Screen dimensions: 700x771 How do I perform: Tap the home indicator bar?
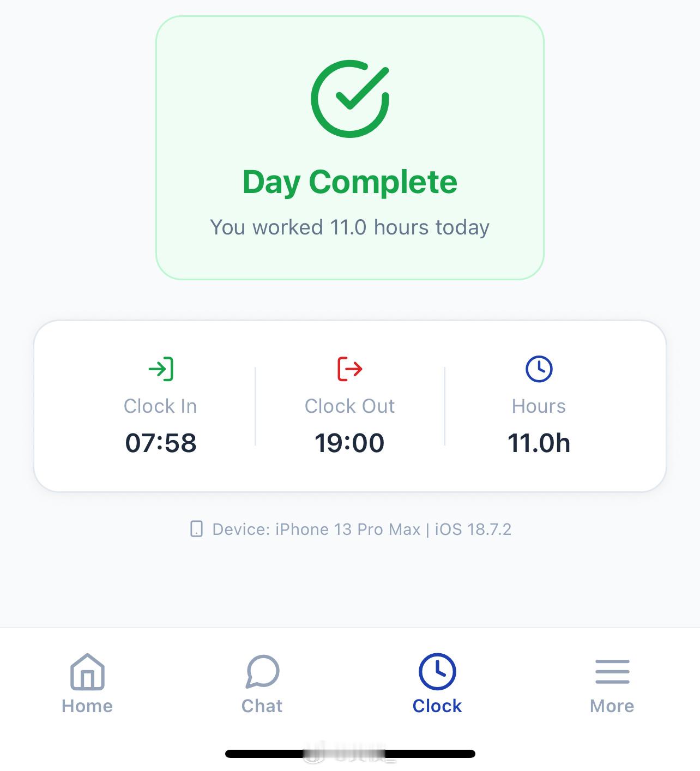click(x=350, y=754)
